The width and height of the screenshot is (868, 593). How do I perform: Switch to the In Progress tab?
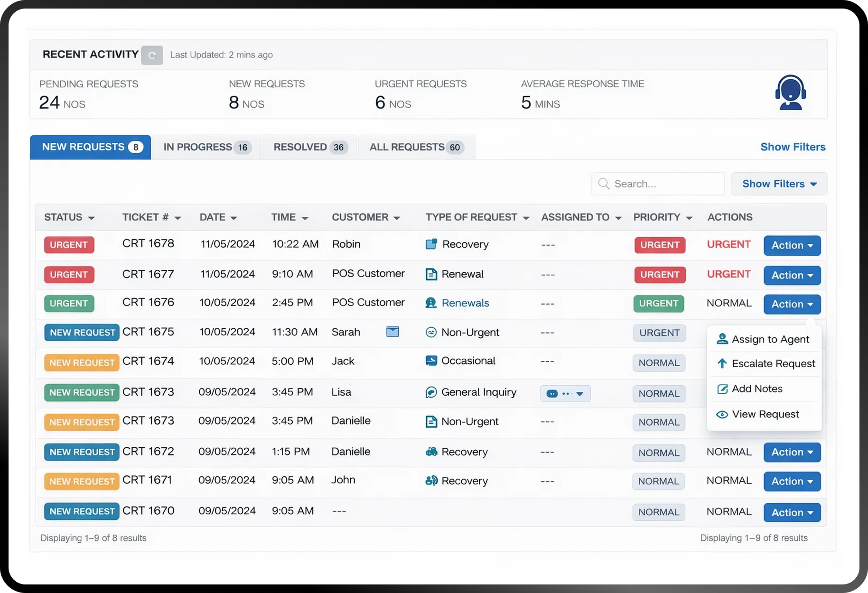[x=206, y=147]
